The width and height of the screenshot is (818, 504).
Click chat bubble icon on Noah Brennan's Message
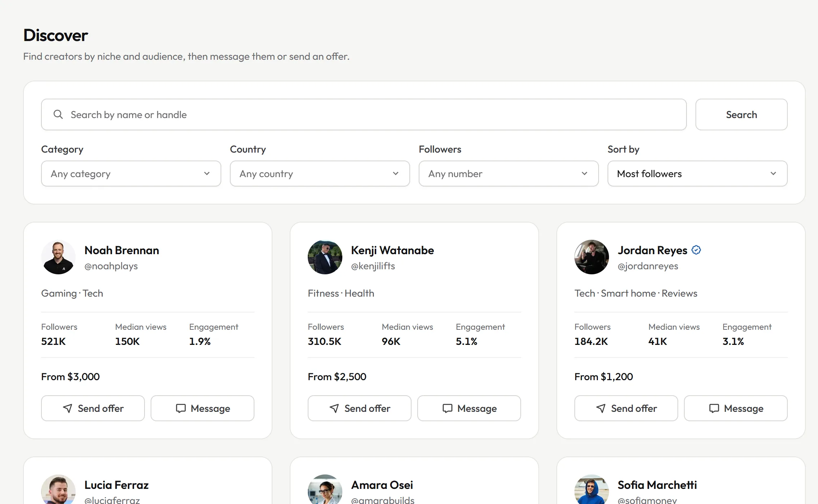pyautogui.click(x=181, y=408)
